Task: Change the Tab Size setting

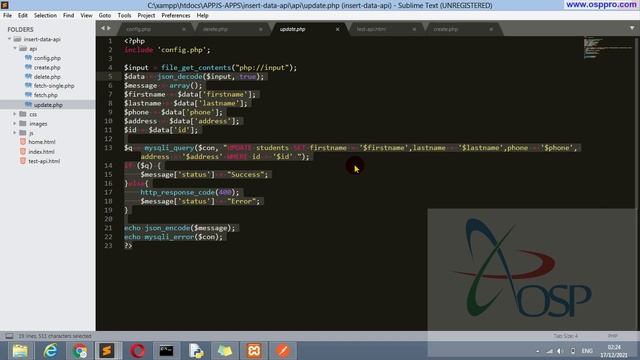Action: tap(566, 336)
